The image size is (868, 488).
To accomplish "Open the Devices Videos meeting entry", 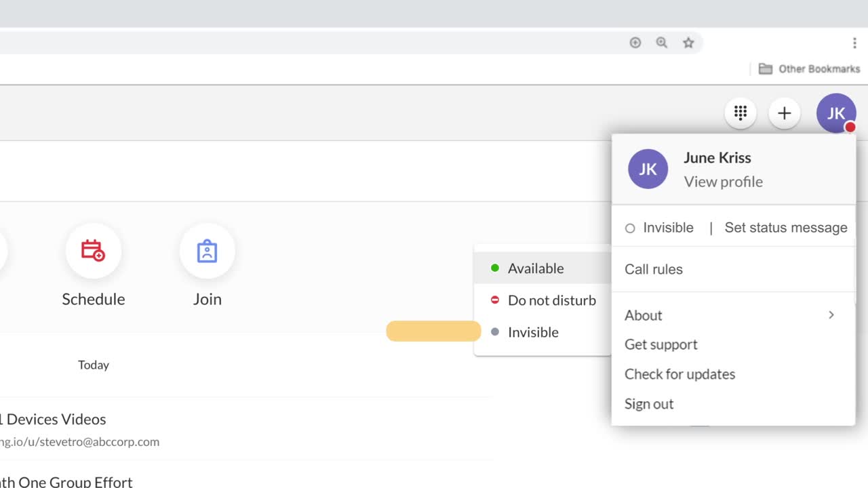I will [53, 420].
